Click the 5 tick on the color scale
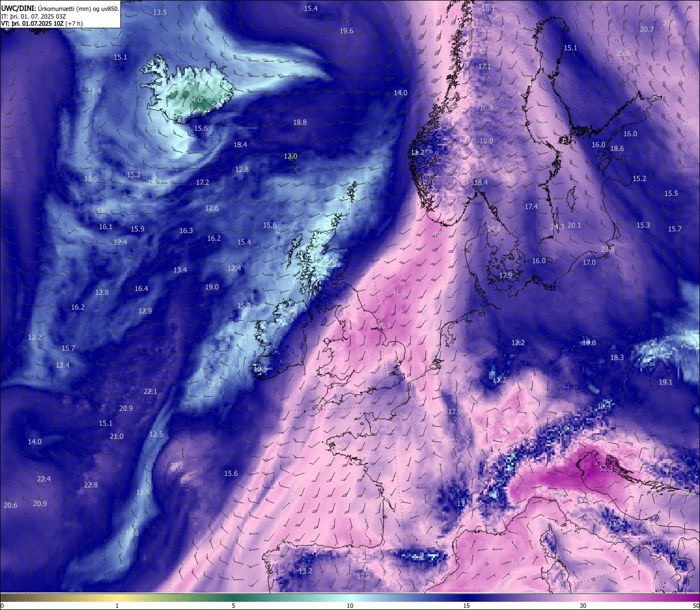Screen dimensions: 700x610 [234, 606]
